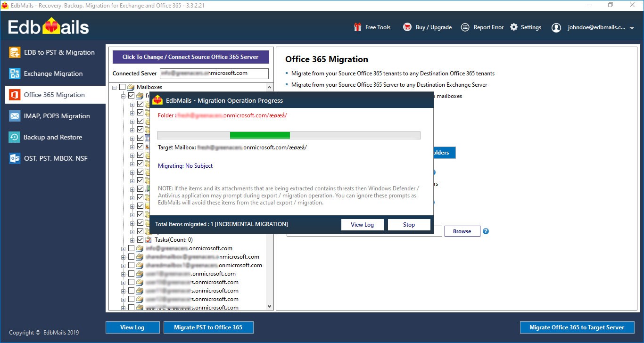This screenshot has height=343, width=644.
Task: Click the mailbox tree scrollbar down arrow
Action: click(x=270, y=306)
